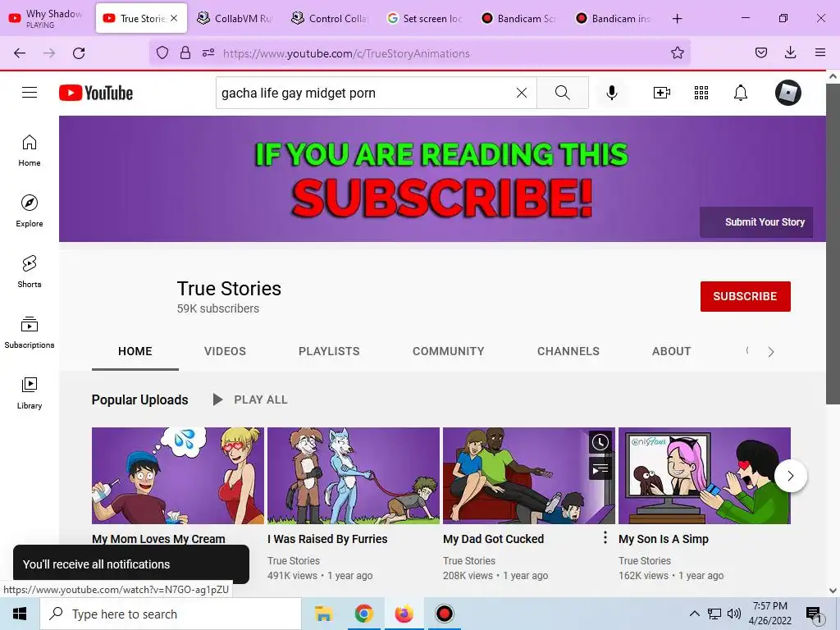Open Bandicam recorder from taskbar
Image resolution: width=840 pixels, height=630 pixels.
pyautogui.click(x=444, y=614)
